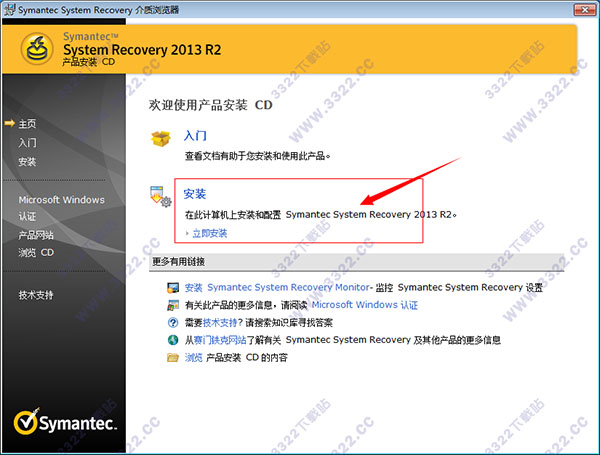This screenshot has width=600, height=455.
Task: Open 技术支持 in the sidebar
Action: coord(36,295)
